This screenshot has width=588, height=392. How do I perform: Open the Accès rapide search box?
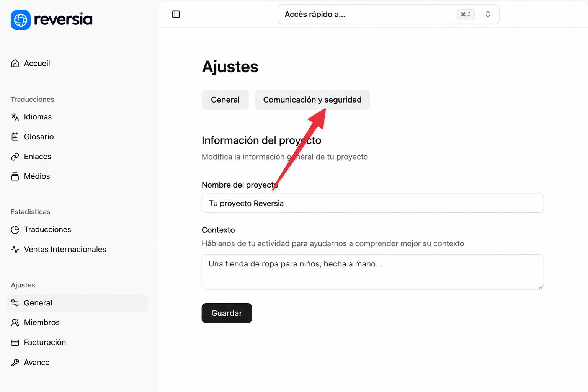pyautogui.click(x=364, y=14)
